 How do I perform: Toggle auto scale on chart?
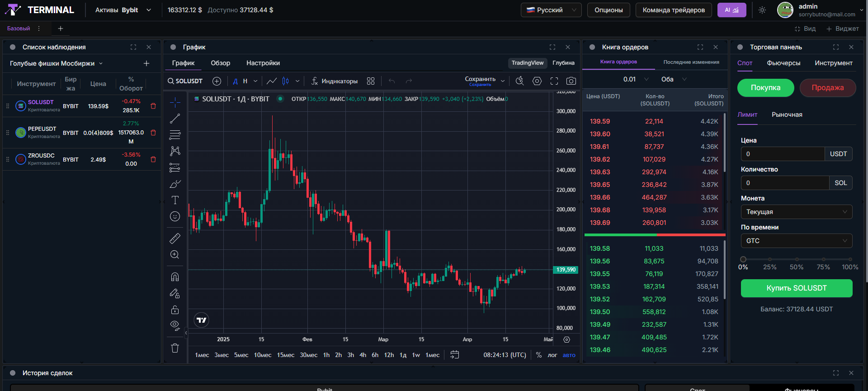569,355
